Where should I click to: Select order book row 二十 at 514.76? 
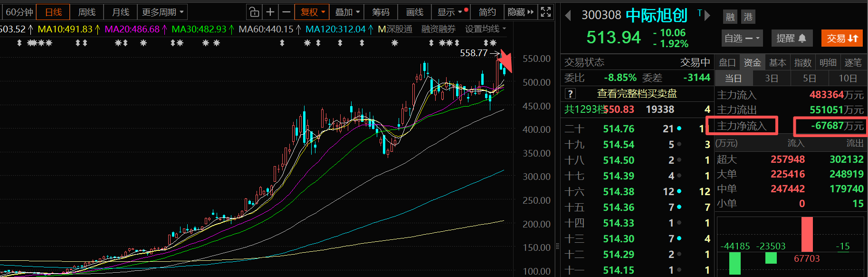click(x=637, y=129)
